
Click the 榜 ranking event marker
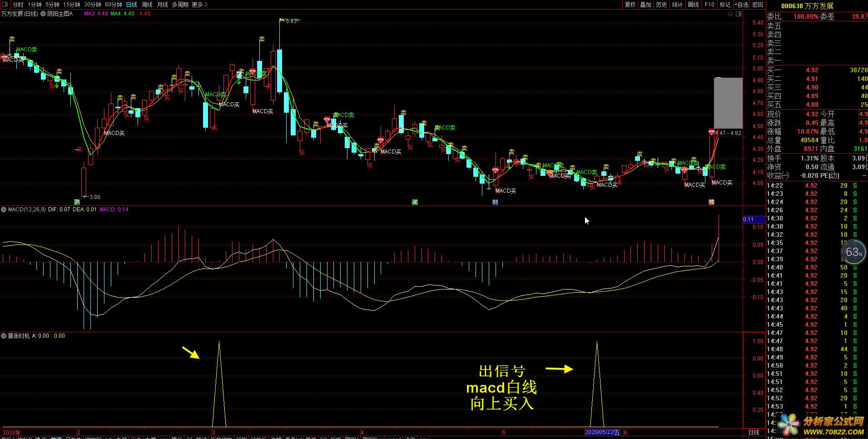click(x=711, y=202)
